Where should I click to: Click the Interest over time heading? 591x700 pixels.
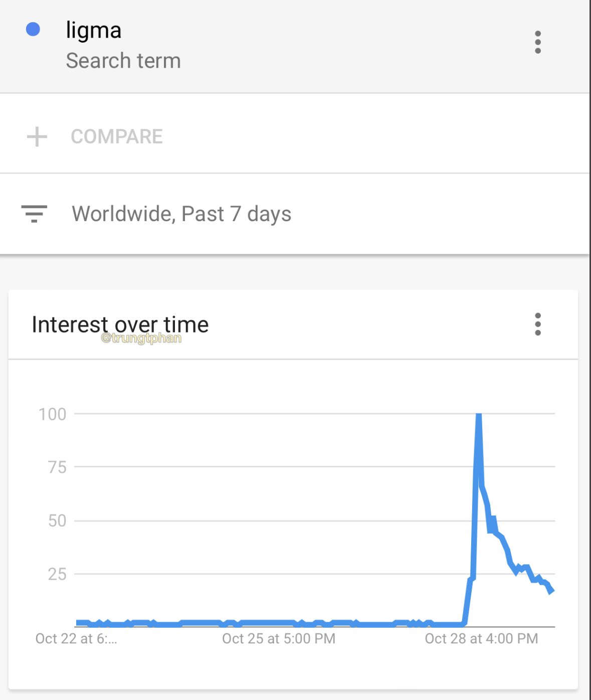click(120, 324)
